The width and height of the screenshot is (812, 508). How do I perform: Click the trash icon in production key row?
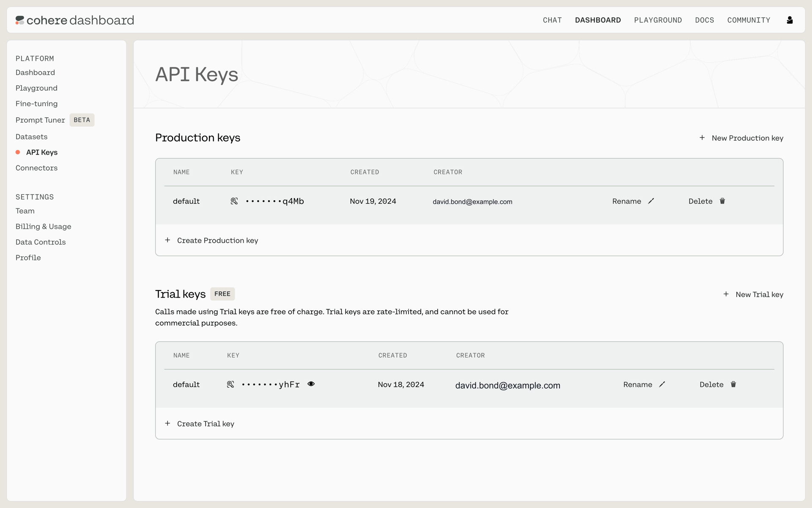(x=722, y=201)
